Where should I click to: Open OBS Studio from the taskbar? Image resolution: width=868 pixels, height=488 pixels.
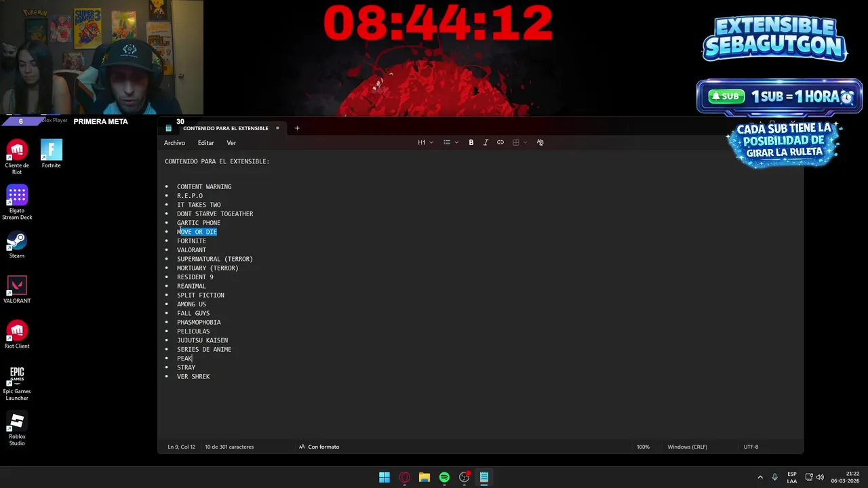click(465, 477)
